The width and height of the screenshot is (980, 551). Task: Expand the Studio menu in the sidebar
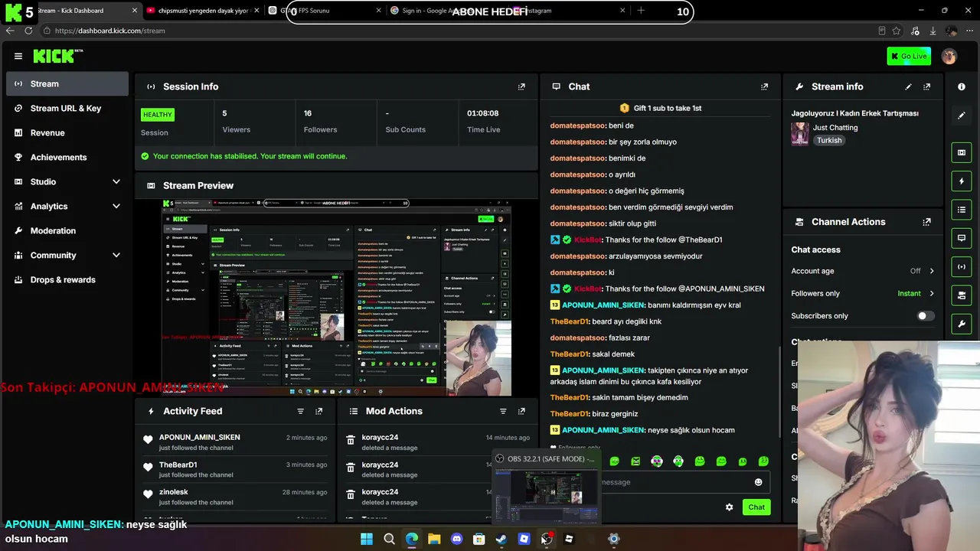67,181
